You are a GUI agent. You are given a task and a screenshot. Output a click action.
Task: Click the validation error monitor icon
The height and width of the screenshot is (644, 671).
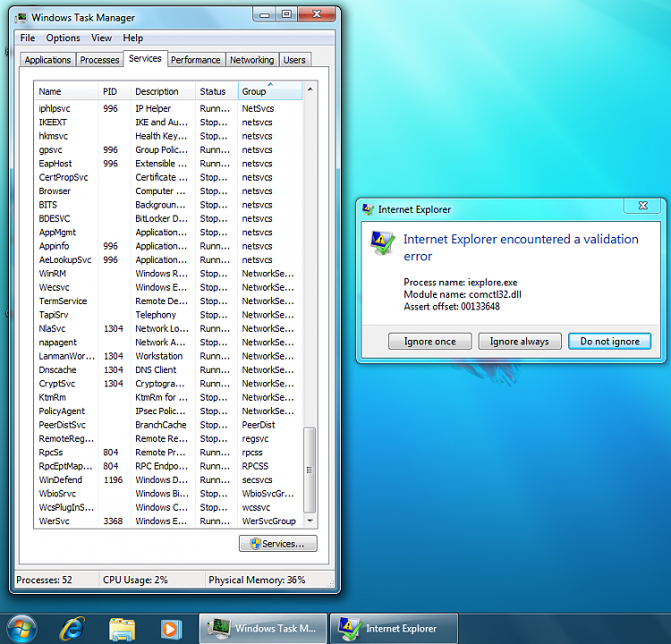(382, 243)
